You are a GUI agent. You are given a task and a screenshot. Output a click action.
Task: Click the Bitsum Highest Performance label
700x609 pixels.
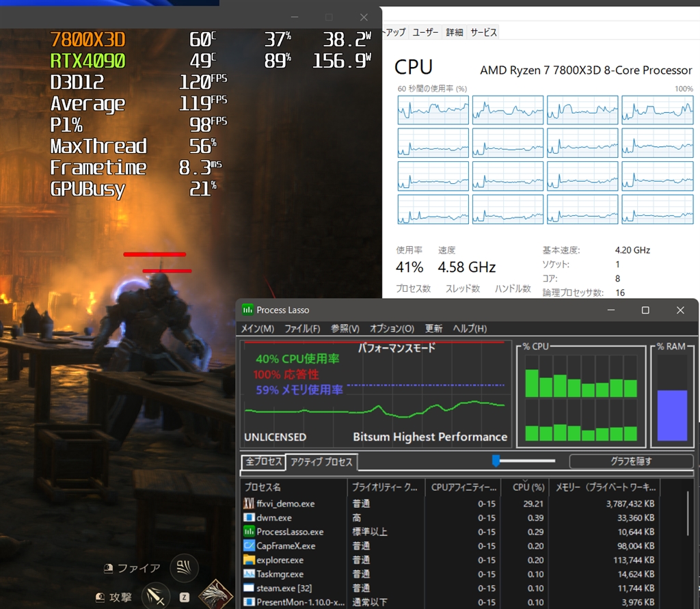(x=430, y=437)
